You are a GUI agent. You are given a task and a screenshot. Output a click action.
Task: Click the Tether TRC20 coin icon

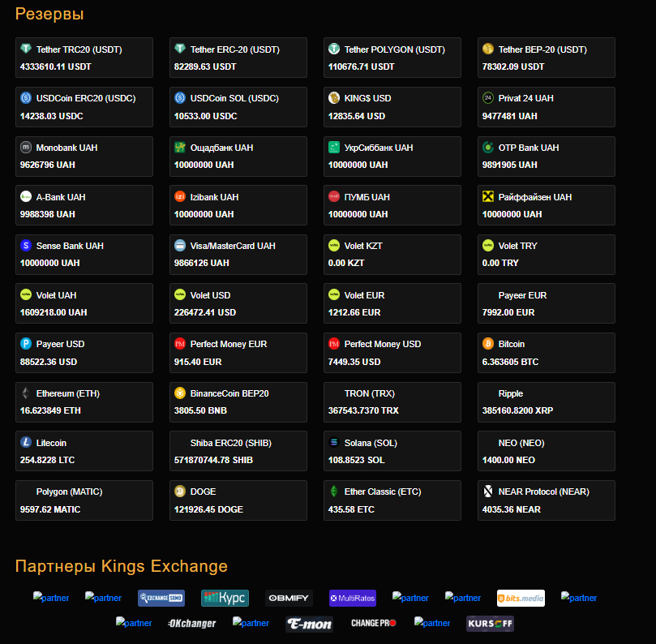pos(26,49)
